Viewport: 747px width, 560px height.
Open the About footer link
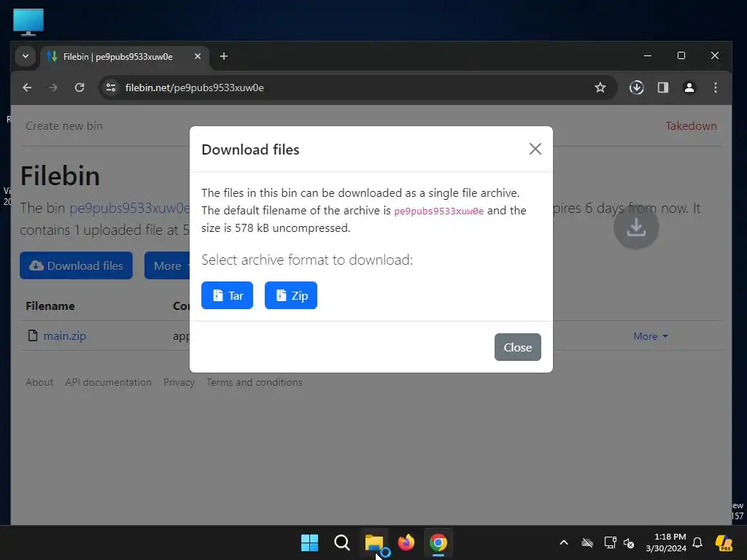(x=39, y=382)
